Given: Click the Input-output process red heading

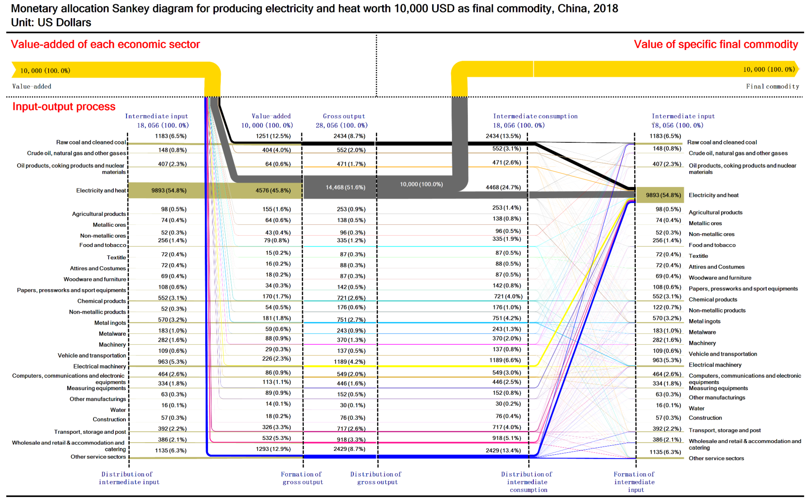Looking at the screenshot, I should pos(64,107).
